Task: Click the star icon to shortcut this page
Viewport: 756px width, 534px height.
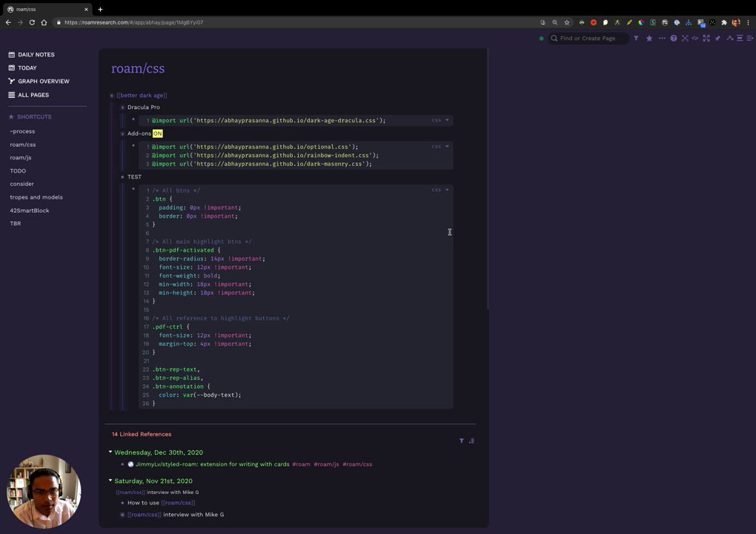Action: point(649,38)
